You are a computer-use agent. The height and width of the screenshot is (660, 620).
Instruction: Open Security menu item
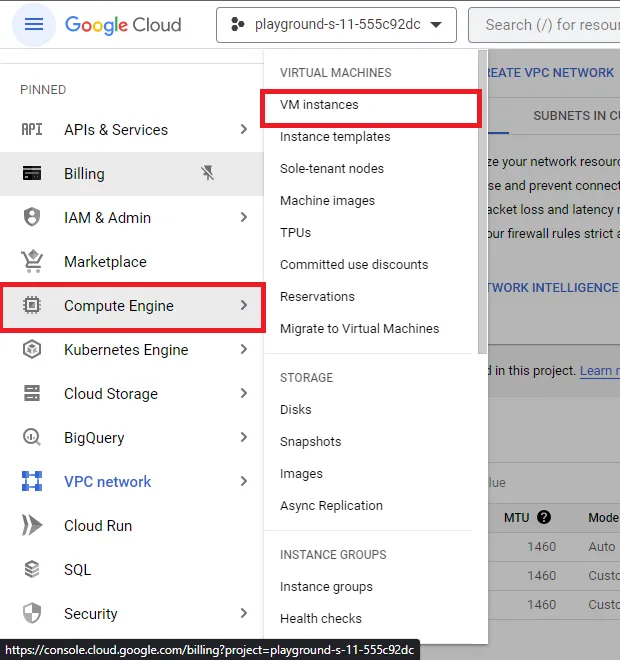coord(132,613)
